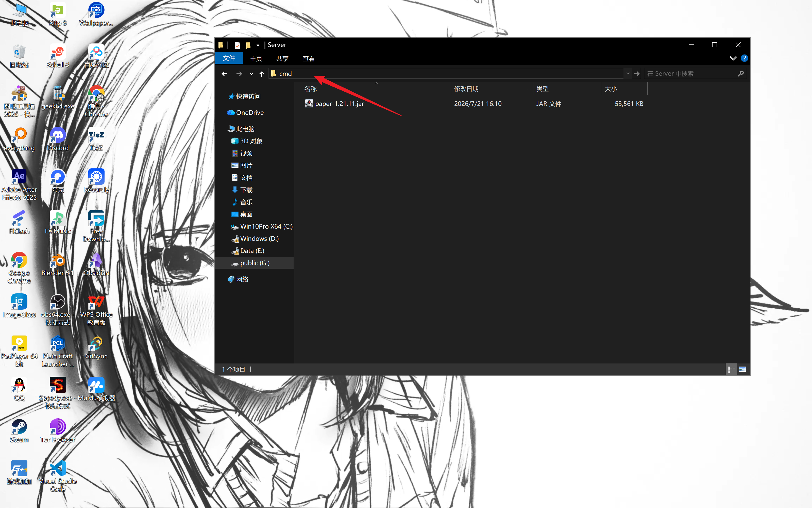
Task: Select the 回收站 desktop icon
Action: tap(19, 56)
